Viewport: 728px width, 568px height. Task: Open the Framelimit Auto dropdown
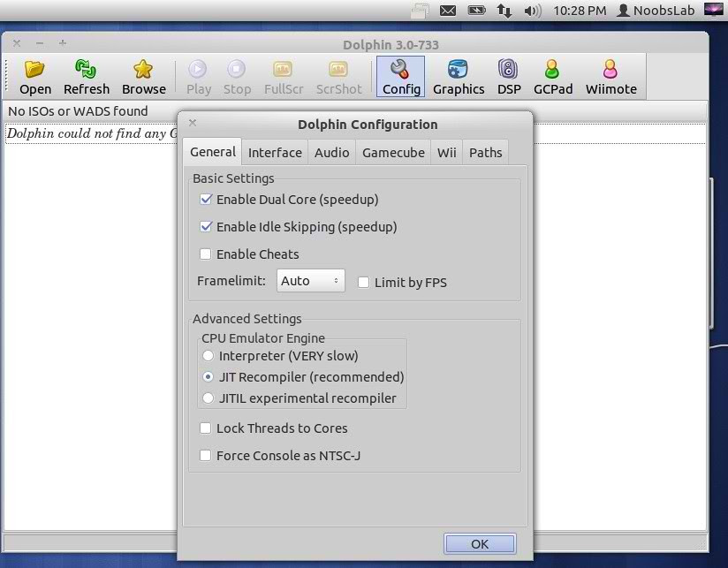click(x=311, y=281)
